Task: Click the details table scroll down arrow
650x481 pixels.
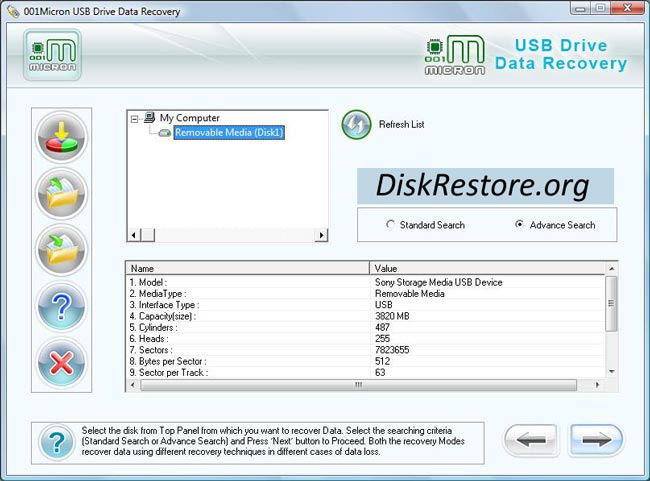Action: 611,372
